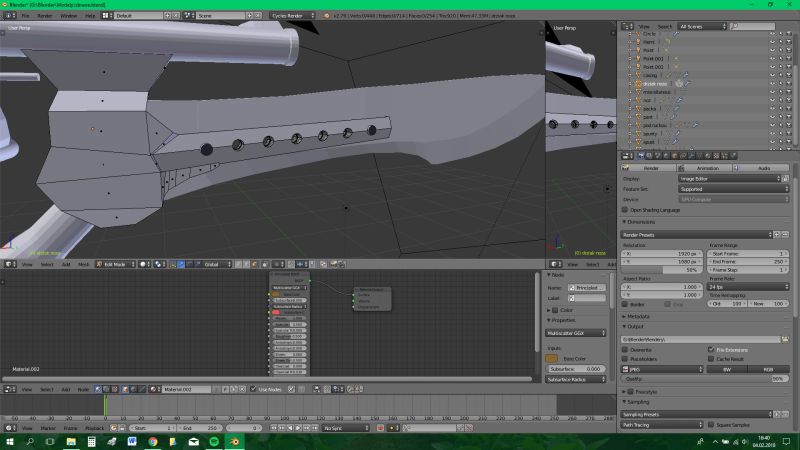Toggle visibility eye for 'casing' in outliner

[772, 76]
